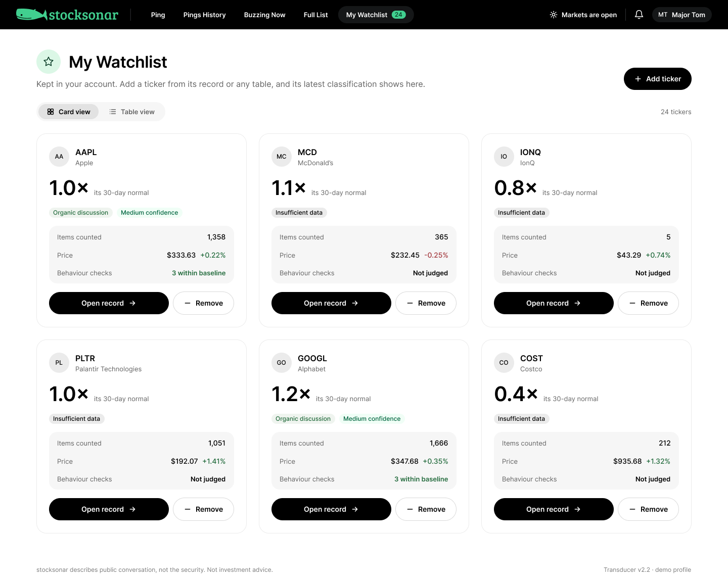Open the AAPL record

109,303
